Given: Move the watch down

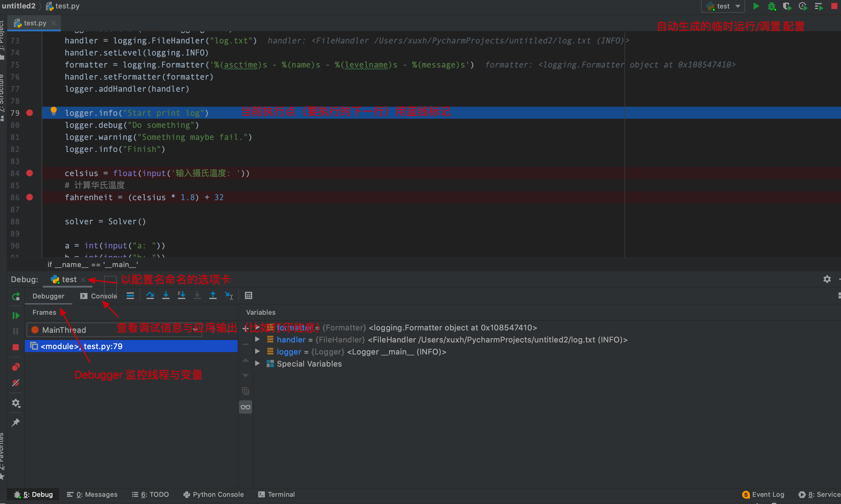Looking at the screenshot, I should pyautogui.click(x=245, y=375).
